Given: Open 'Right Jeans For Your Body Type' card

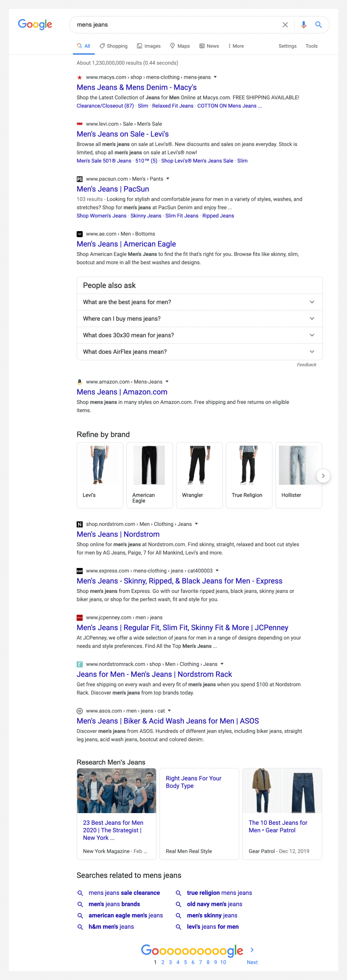Looking at the screenshot, I should coord(199,814).
